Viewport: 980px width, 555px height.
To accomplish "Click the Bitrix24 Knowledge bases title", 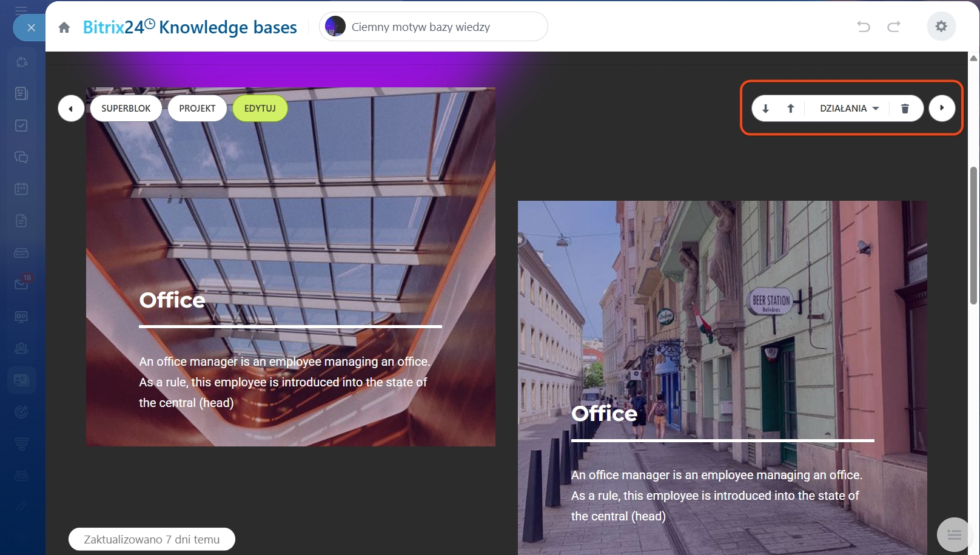I will [190, 27].
